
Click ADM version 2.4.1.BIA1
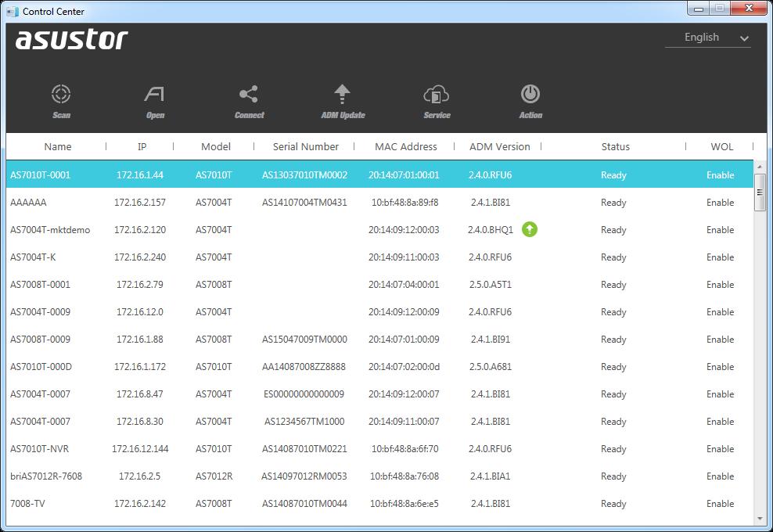491,476
